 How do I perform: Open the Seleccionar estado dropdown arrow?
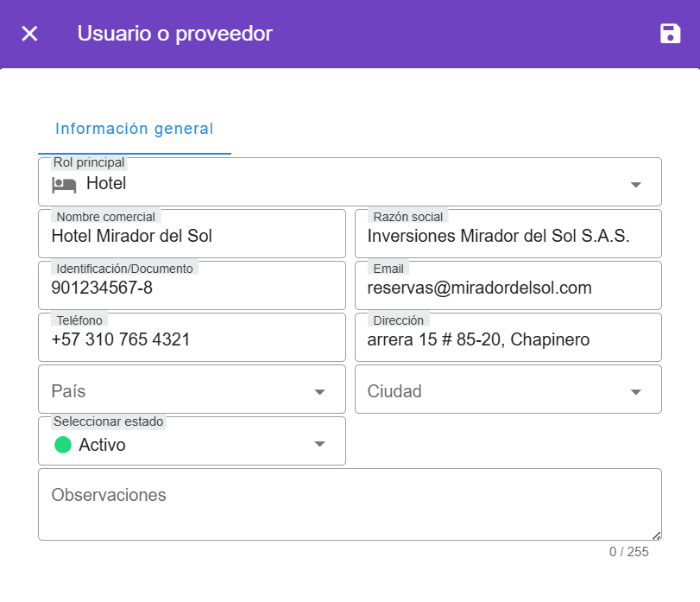click(x=319, y=444)
